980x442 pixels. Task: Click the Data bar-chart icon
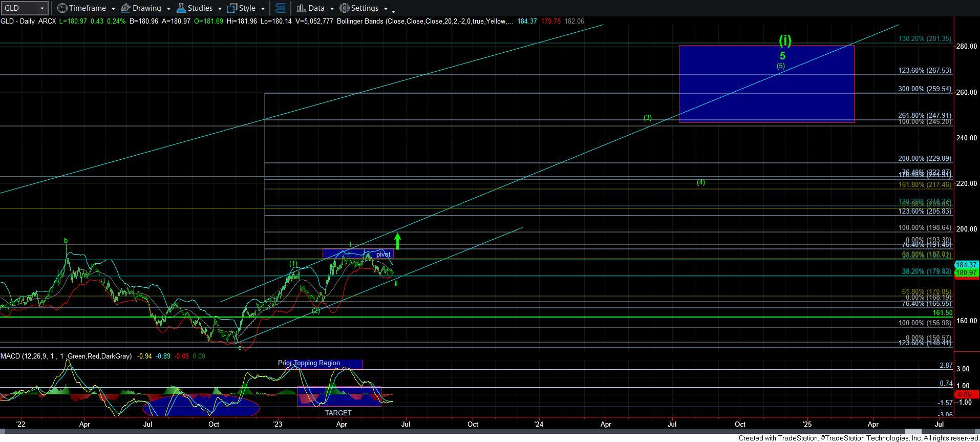[301, 8]
